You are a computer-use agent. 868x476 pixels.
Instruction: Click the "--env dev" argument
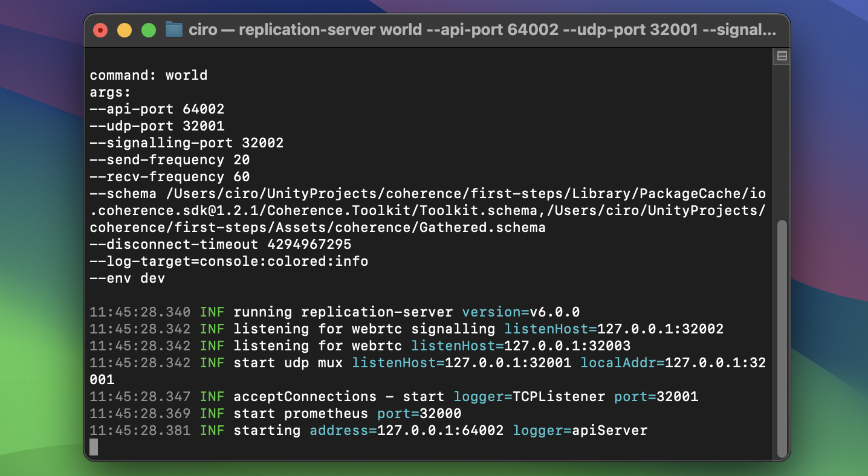128,278
